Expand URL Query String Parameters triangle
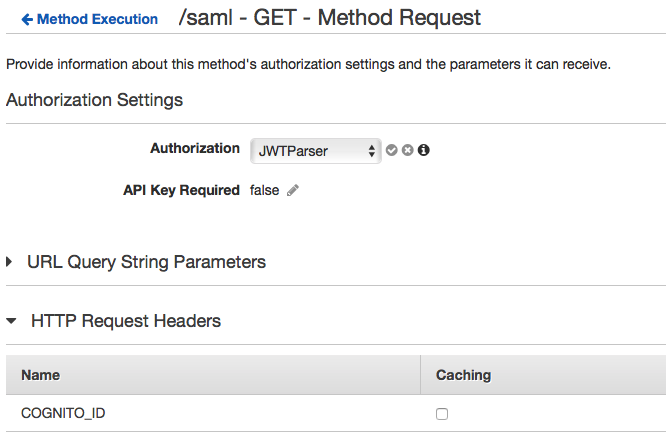Viewport: 666px width, 433px height. pyautogui.click(x=11, y=262)
